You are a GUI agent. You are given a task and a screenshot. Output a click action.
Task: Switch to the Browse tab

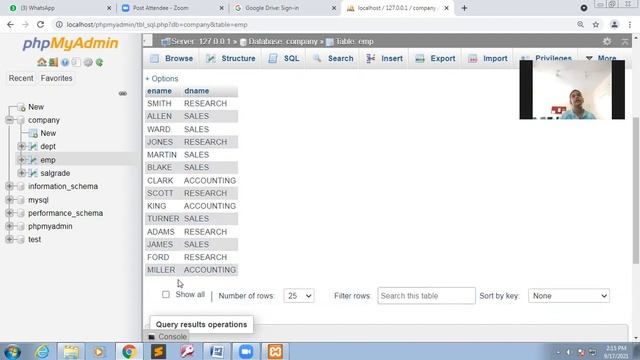171,58
